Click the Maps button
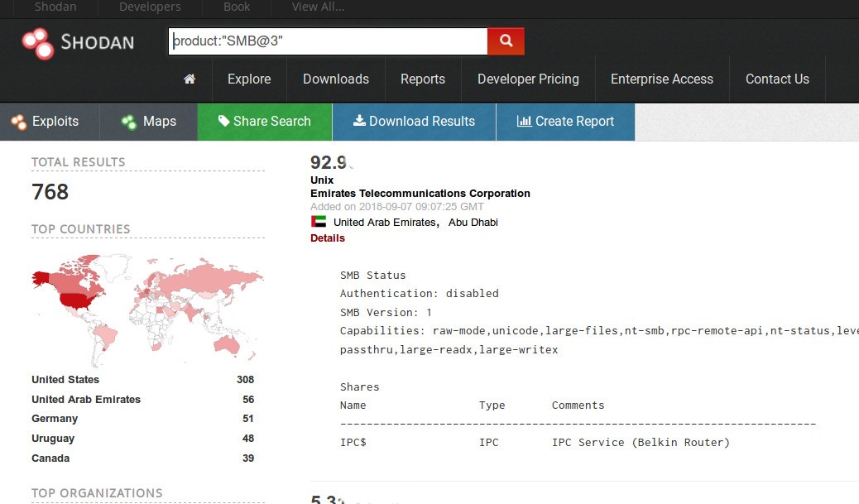Viewport: 859px width, 504px height. pyautogui.click(x=148, y=122)
